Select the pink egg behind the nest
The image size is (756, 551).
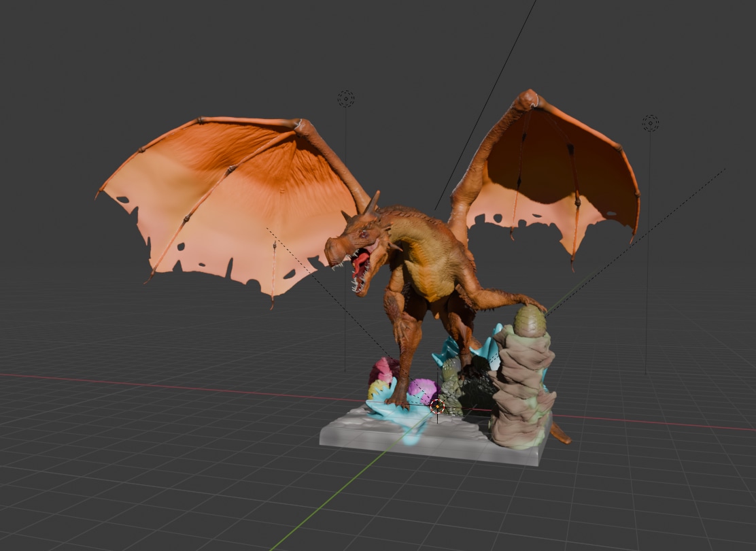(384, 371)
